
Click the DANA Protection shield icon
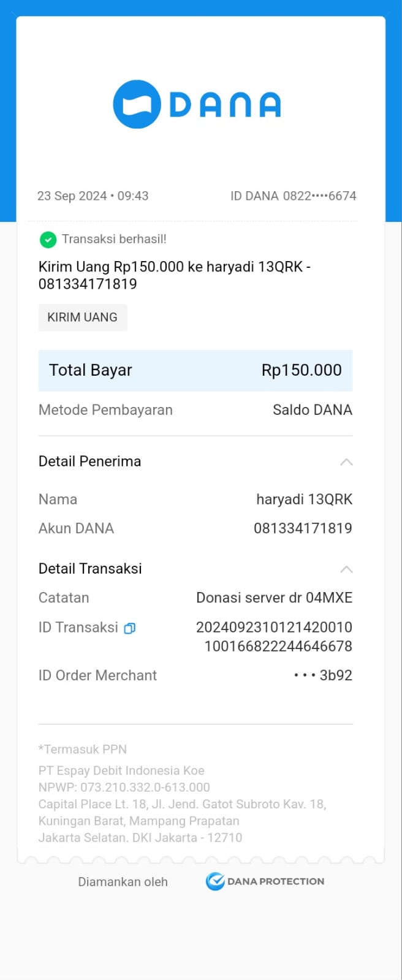214,881
